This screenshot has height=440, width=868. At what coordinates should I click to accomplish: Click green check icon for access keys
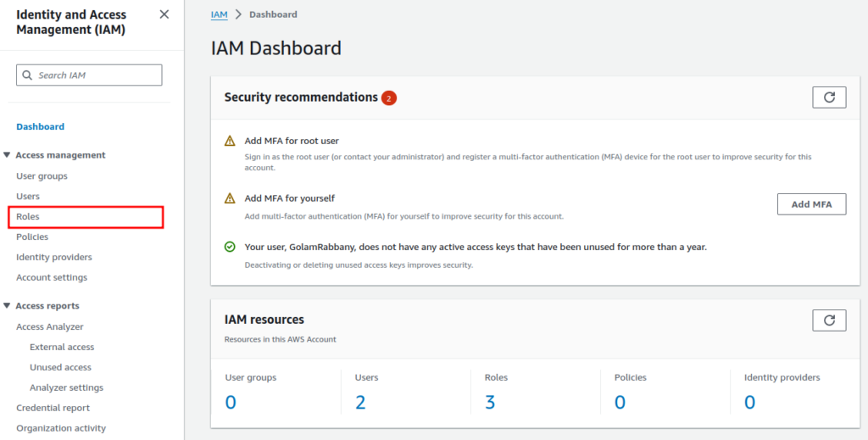coord(230,247)
